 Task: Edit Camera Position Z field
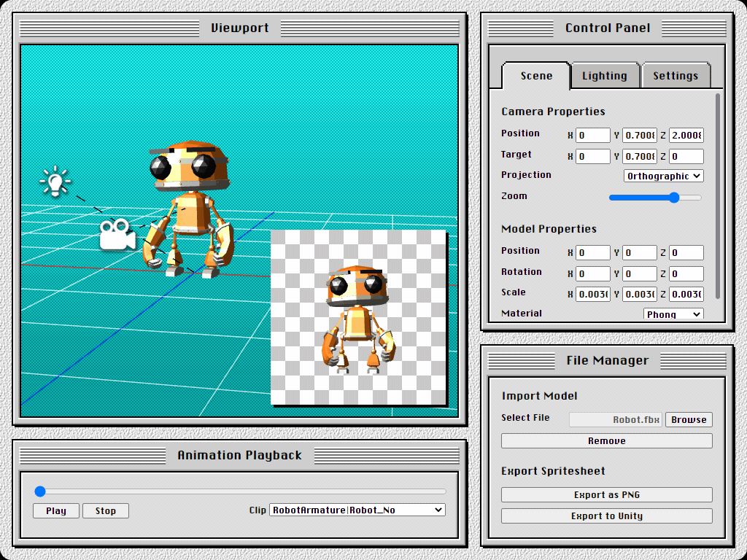686,135
